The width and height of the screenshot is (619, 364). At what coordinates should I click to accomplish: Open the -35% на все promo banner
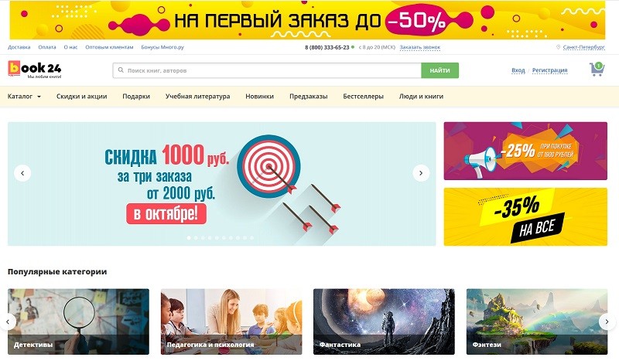click(525, 217)
